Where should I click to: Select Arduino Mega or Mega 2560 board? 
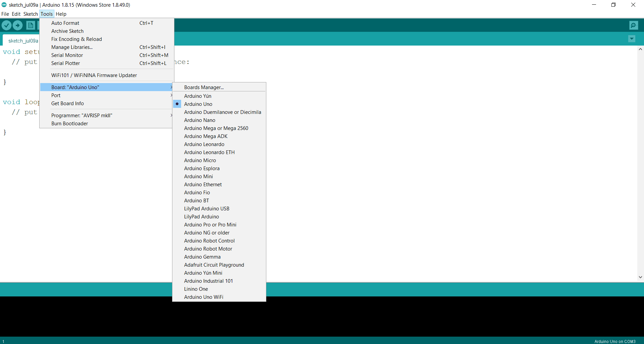point(216,128)
